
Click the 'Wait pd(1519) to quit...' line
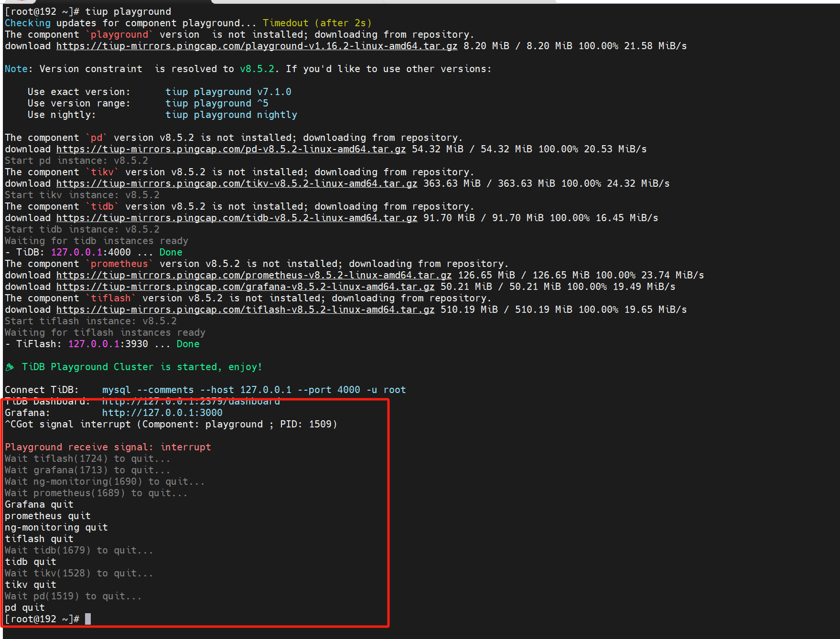coord(73,596)
